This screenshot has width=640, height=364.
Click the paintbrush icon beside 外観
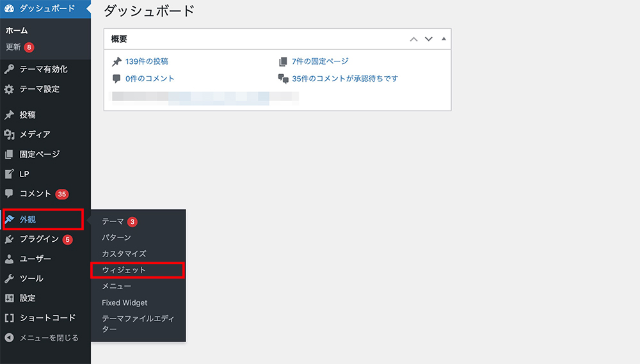point(10,219)
